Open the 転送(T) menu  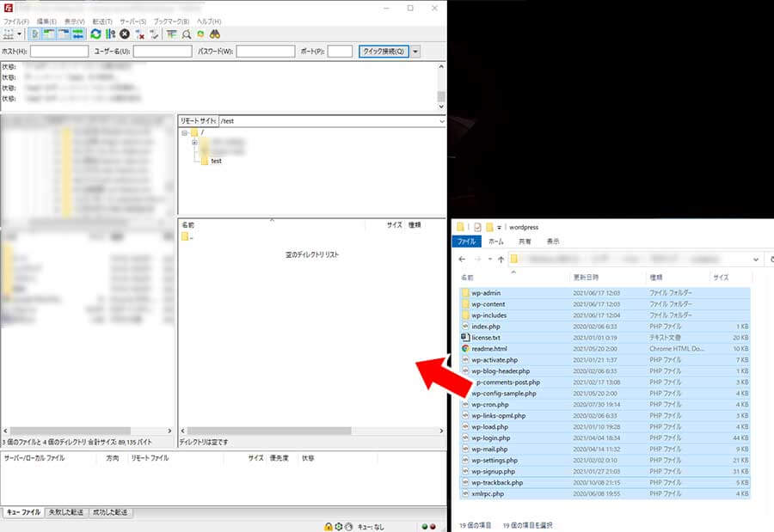click(101, 21)
